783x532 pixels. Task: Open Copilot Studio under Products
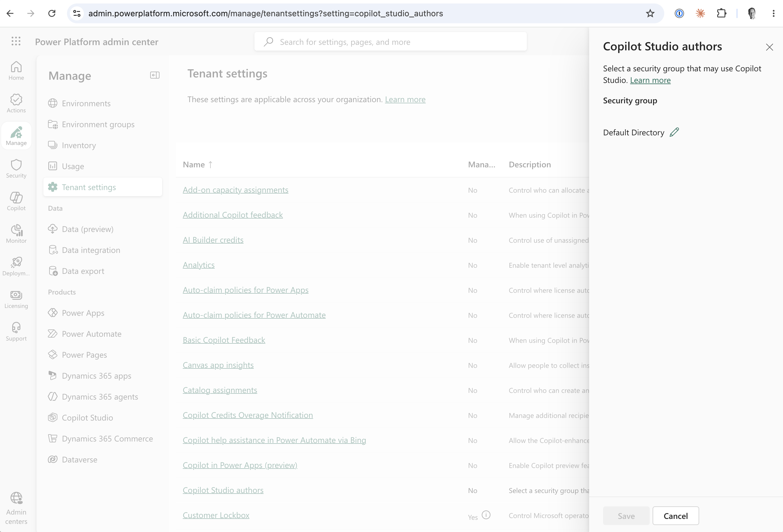click(103, 417)
